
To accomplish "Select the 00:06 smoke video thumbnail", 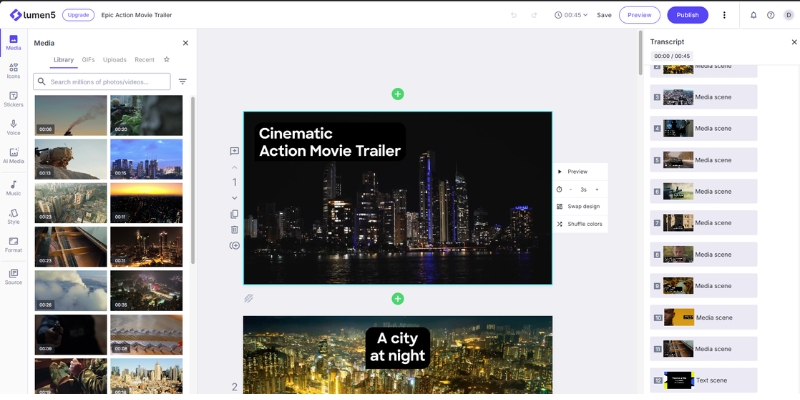I will point(71,115).
